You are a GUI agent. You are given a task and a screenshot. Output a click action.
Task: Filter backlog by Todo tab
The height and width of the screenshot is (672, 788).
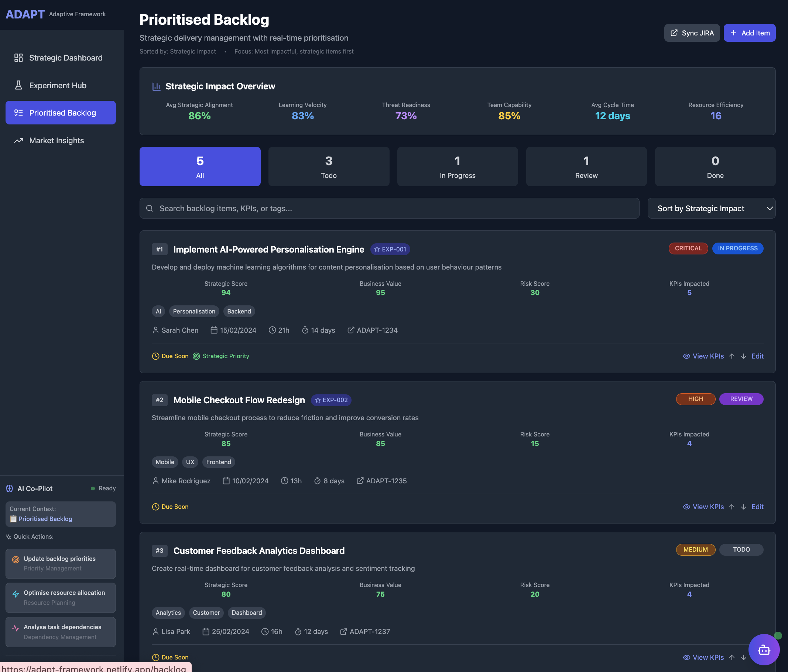click(x=329, y=167)
